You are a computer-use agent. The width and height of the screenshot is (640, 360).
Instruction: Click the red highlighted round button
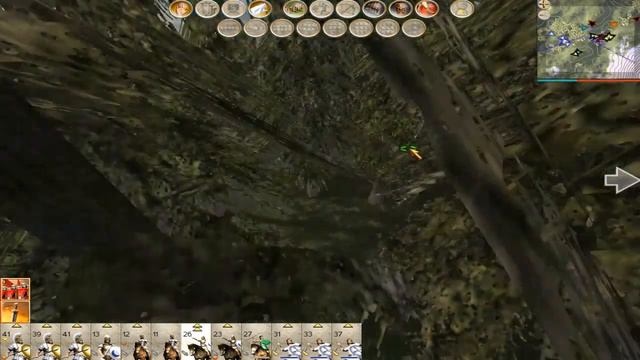[427, 8]
